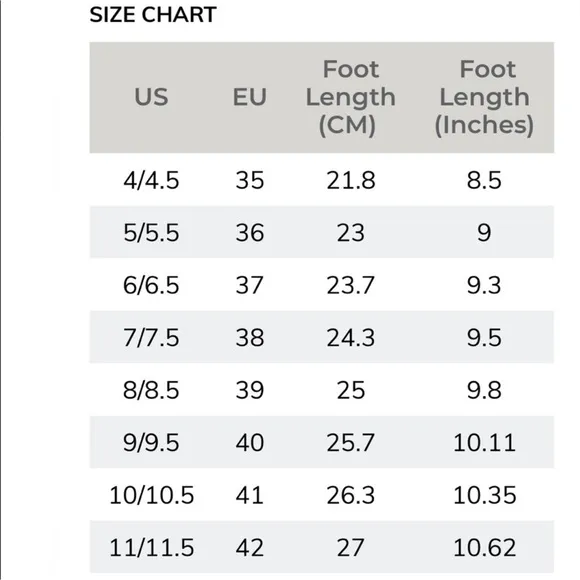580x580 pixels.
Task: Select the 25.7 cm foot length cell
Action: pyautogui.click(x=351, y=443)
